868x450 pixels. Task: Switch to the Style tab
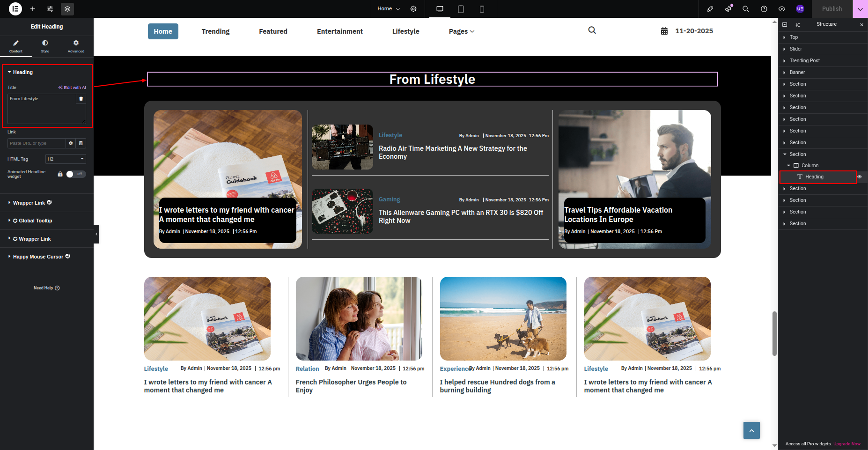click(x=45, y=46)
